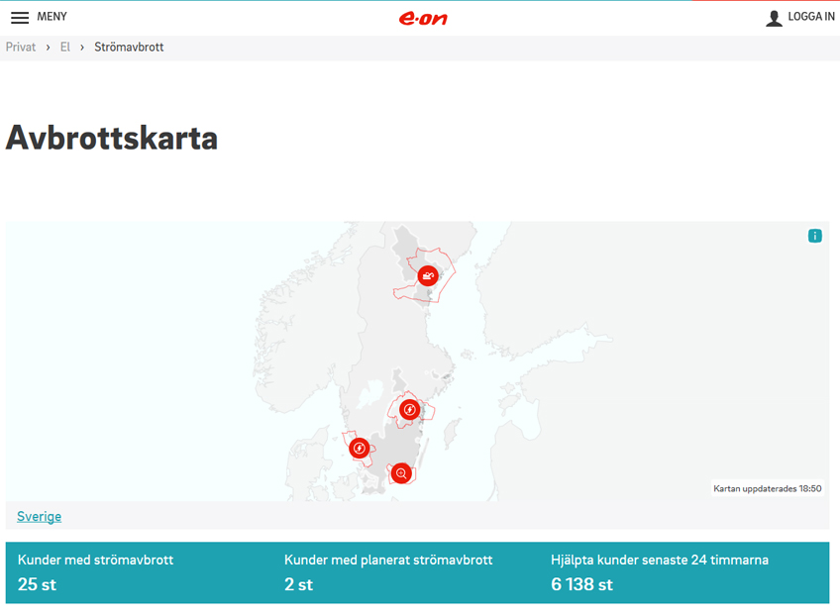Click the planerat strömavbrott 2 st value
Screen dimensions: 840x616
pyautogui.click(x=298, y=584)
